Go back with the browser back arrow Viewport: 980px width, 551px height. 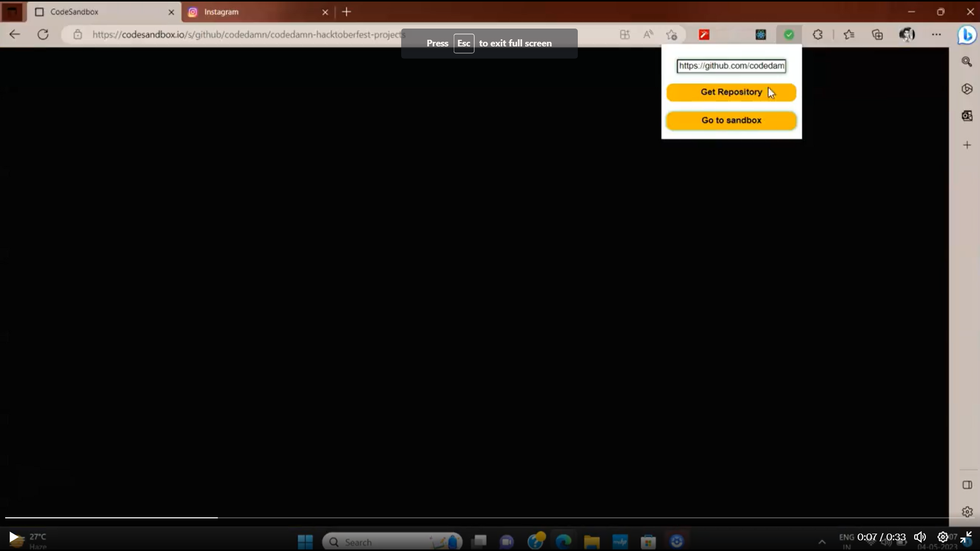pyautogui.click(x=15, y=35)
